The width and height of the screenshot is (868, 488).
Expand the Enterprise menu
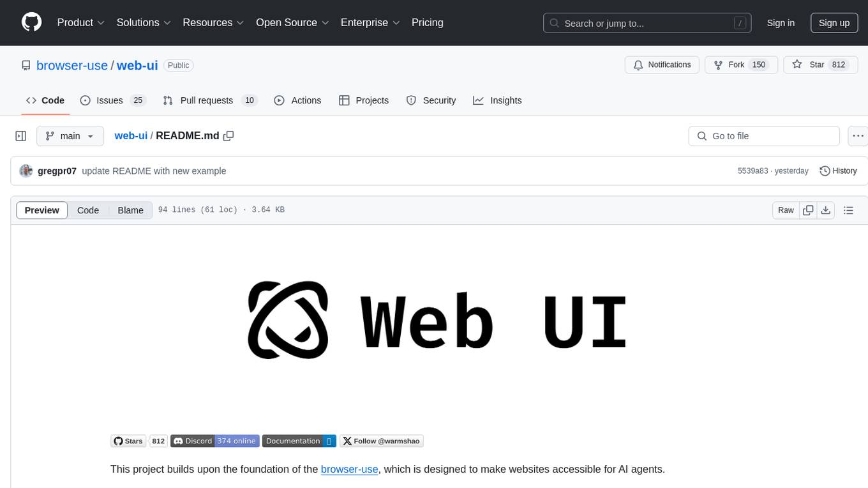[370, 22]
